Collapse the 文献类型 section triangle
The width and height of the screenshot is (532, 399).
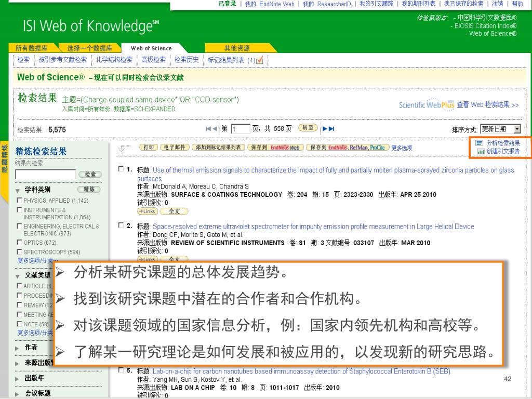pyautogui.click(x=17, y=276)
